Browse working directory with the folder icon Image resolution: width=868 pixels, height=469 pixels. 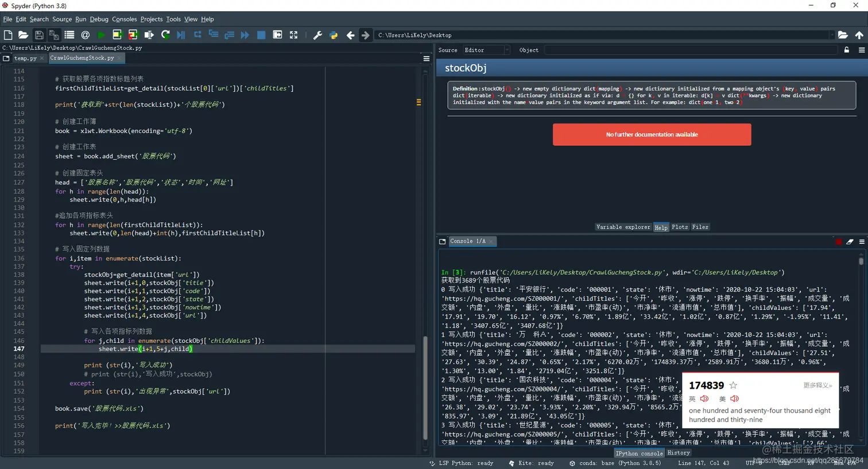[843, 35]
